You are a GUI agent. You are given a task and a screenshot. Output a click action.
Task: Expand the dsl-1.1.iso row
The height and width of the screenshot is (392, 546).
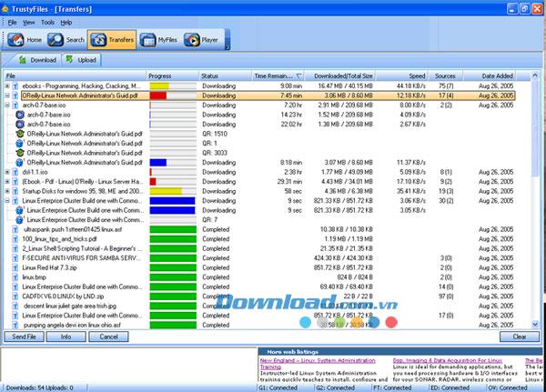7,172
